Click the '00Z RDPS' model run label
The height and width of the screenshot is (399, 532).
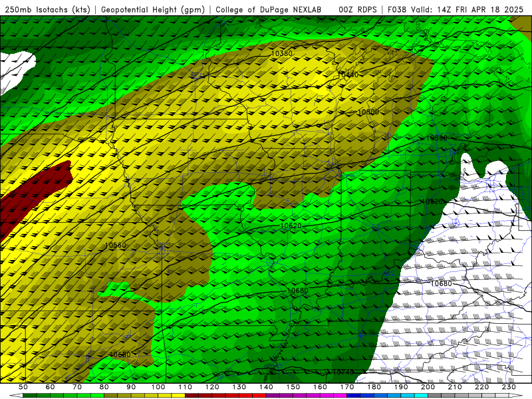tap(357, 9)
